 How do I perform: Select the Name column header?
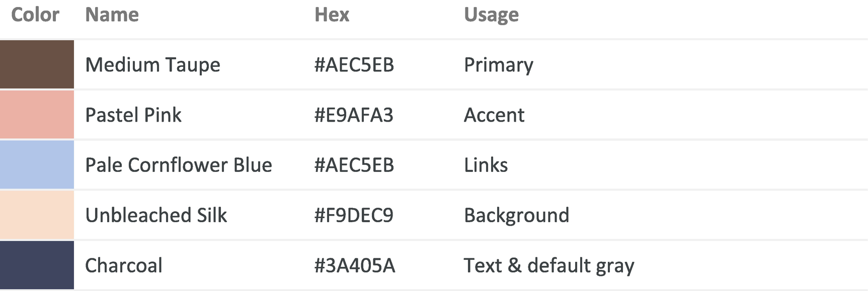coord(112,15)
